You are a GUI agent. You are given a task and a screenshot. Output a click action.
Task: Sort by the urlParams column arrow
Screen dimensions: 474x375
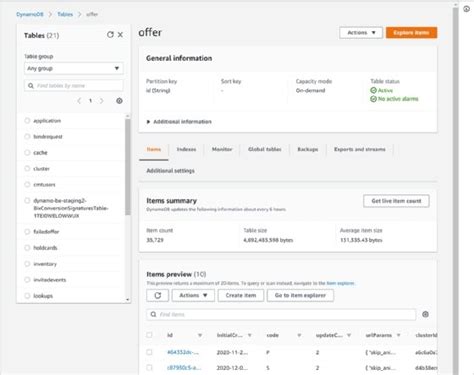click(x=398, y=335)
